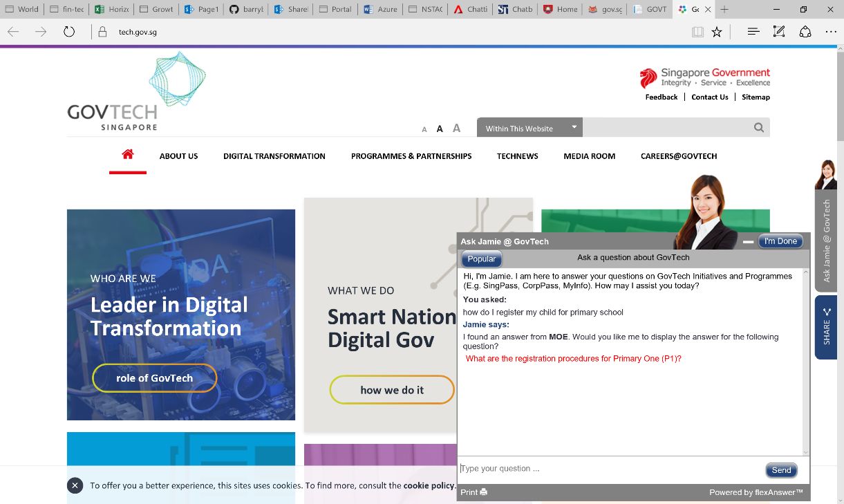Select the smallest font size A
This screenshot has height=504, width=844.
[424, 129]
